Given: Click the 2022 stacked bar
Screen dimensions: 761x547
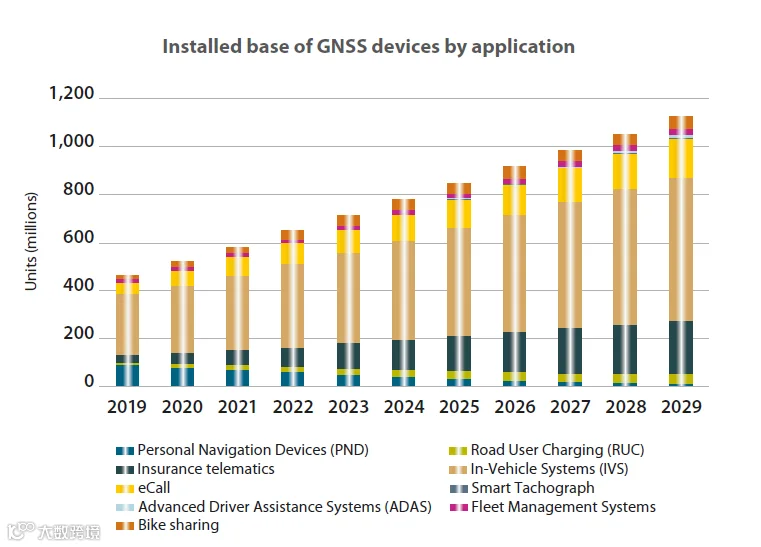Looking at the screenshot, I should [293, 308].
